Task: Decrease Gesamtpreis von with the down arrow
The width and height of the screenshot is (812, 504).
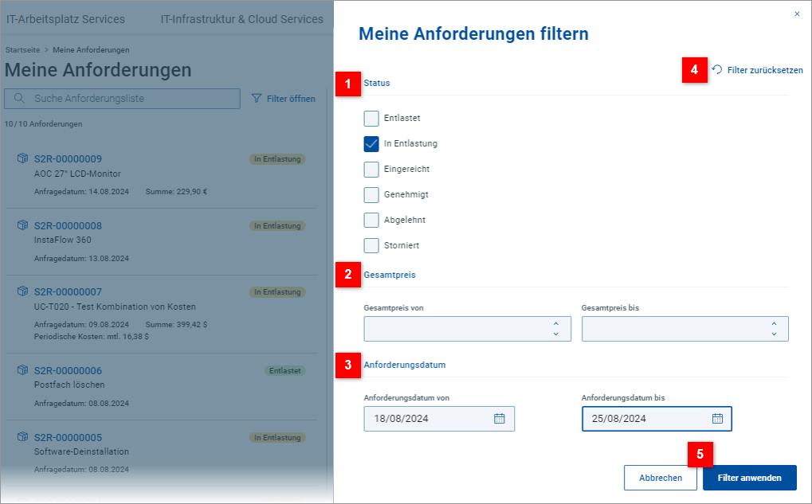Action: (555, 334)
